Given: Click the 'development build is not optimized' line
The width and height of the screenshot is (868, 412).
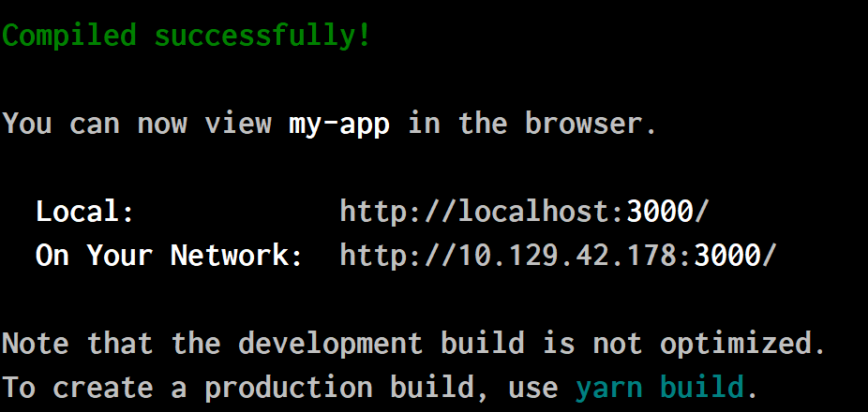Looking at the screenshot, I should pos(414,344).
